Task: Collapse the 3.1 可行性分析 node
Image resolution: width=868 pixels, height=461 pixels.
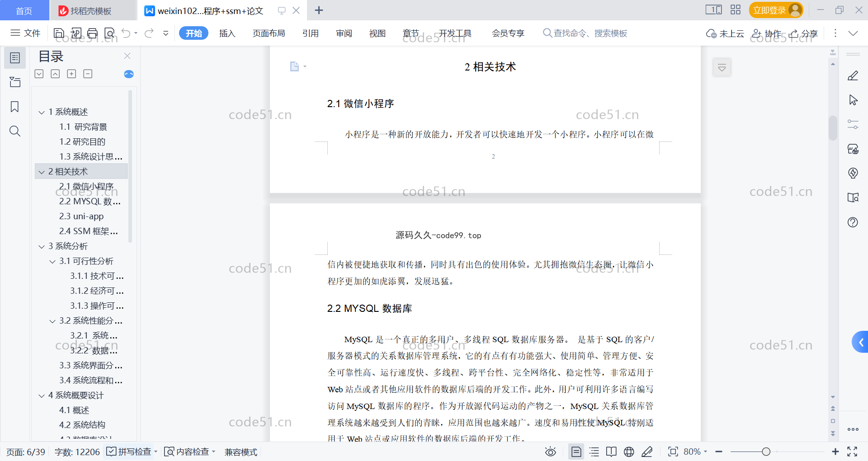Action: coord(52,261)
